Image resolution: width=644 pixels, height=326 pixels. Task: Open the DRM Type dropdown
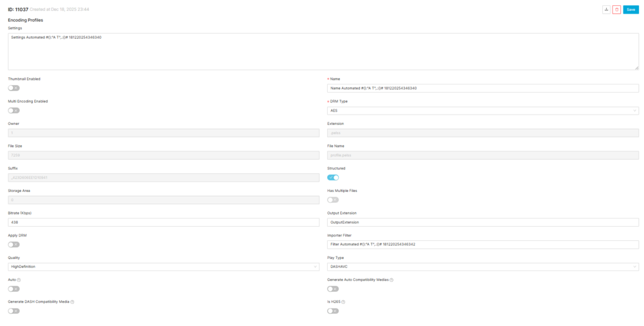point(482,110)
